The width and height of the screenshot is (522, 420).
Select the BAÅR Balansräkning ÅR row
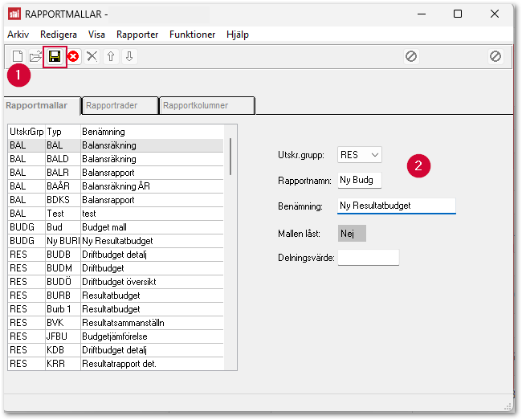coord(116,186)
